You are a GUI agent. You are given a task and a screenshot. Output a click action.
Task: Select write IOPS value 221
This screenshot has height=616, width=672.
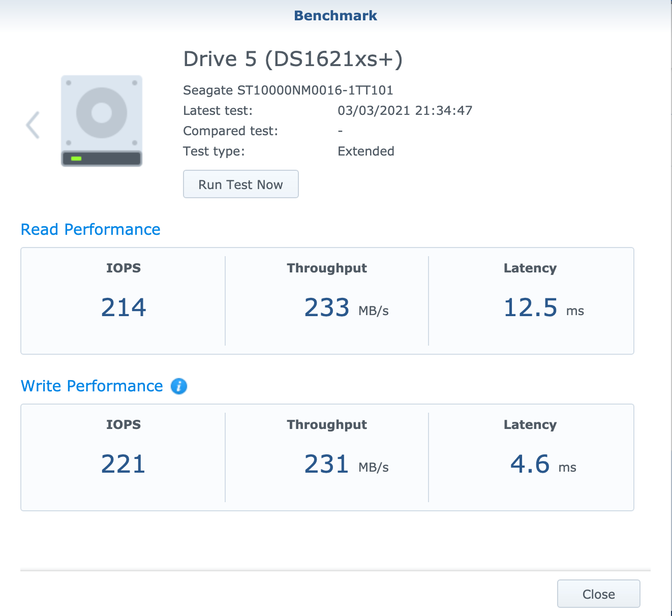tap(124, 464)
